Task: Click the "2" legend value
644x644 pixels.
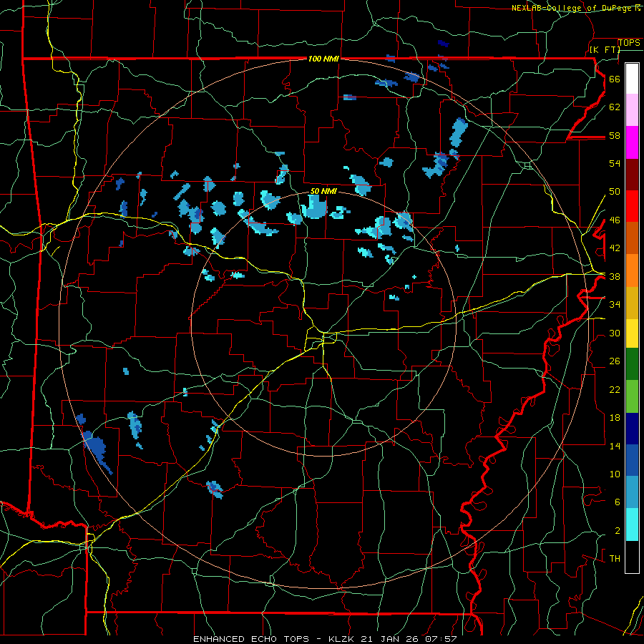Action: click(618, 530)
